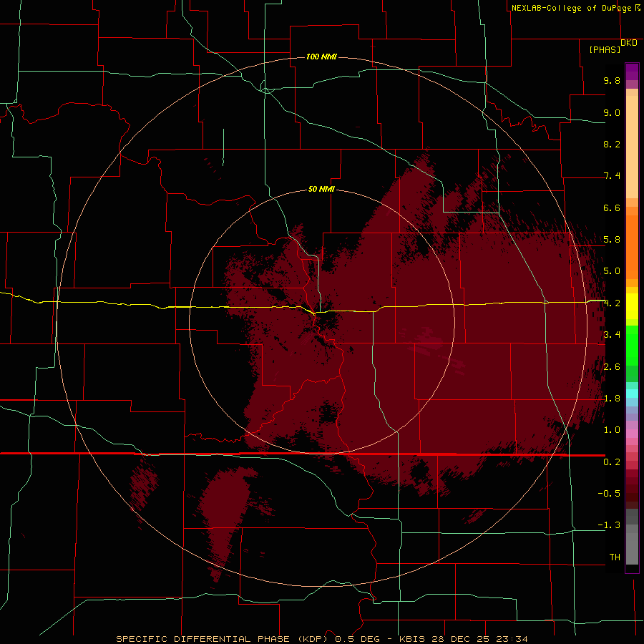Click the 50 NMI range ring label
The height and width of the screenshot is (644, 644).
pos(321,189)
